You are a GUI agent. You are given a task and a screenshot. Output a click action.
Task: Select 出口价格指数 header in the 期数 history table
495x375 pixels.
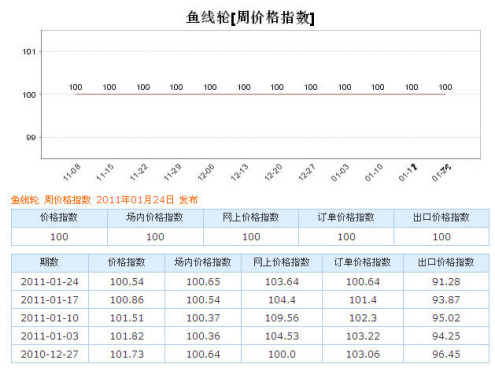coord(446,262)
